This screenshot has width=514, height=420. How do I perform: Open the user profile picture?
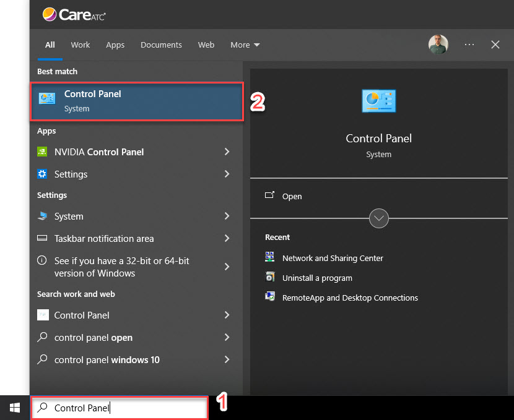point(438,45)
